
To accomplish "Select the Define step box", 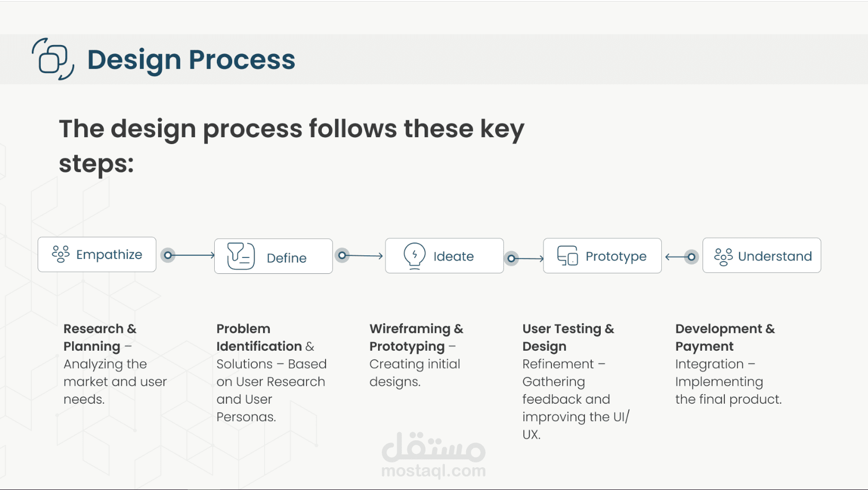I will click(x=274, y=256).
